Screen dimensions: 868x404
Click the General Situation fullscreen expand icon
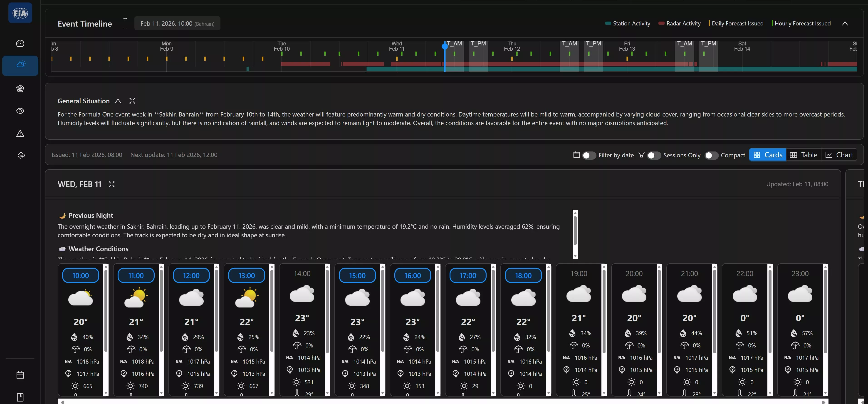[132, 101]
